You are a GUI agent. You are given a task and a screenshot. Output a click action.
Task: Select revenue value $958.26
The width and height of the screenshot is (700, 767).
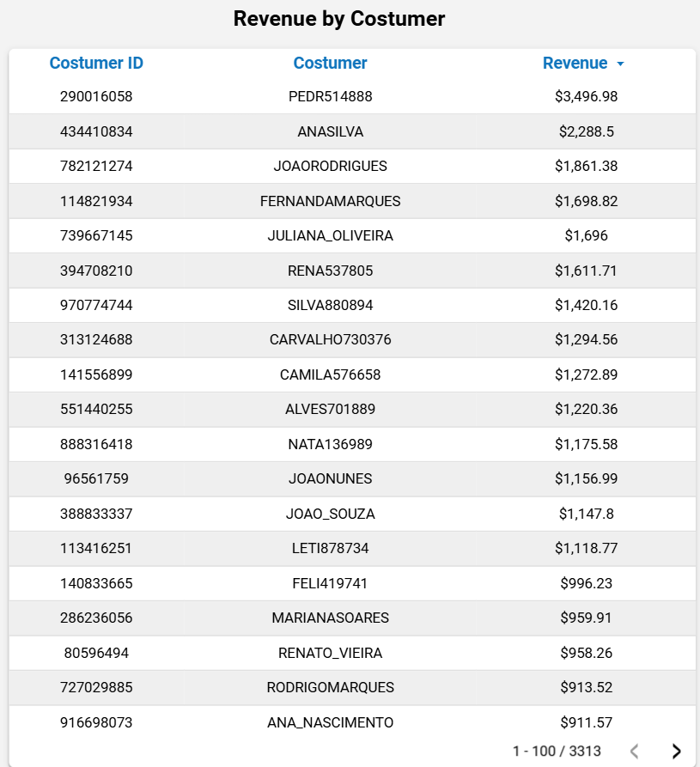coord(586,653)
